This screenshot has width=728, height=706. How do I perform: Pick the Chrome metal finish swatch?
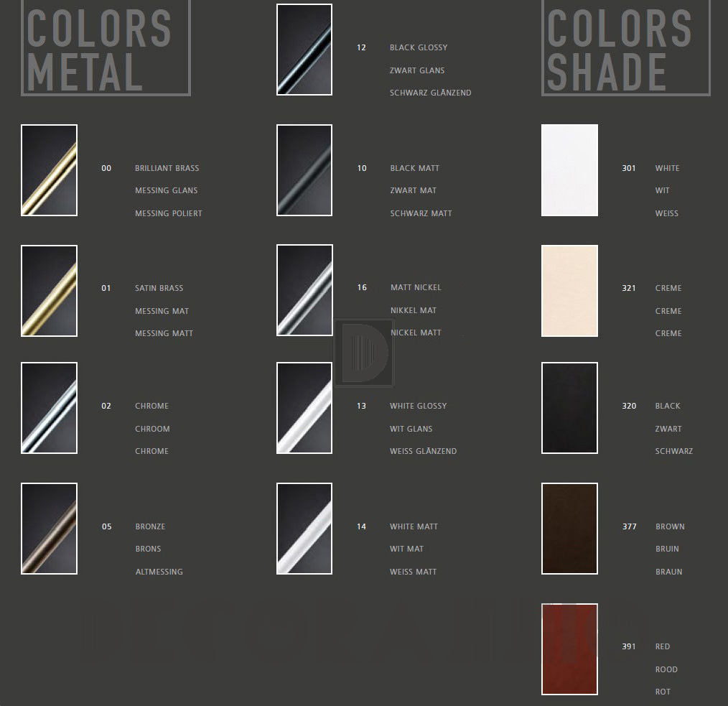49,408
